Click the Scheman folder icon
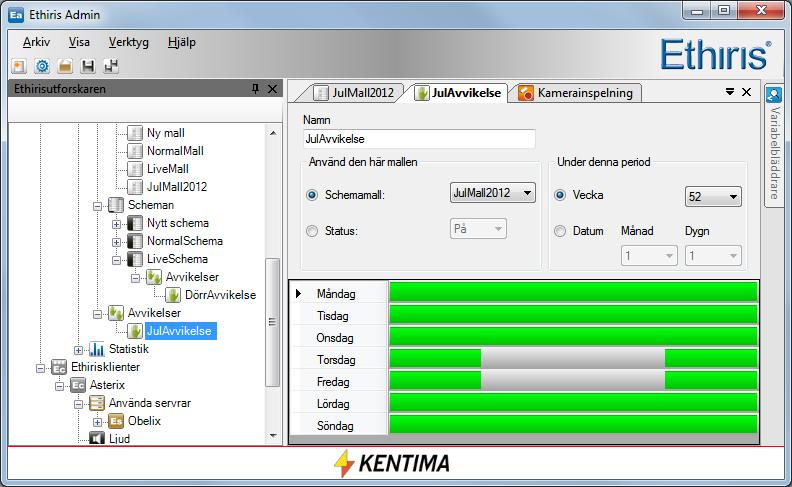Image resolution: width=792 pixels, height=487 pixels. (116, 205)
